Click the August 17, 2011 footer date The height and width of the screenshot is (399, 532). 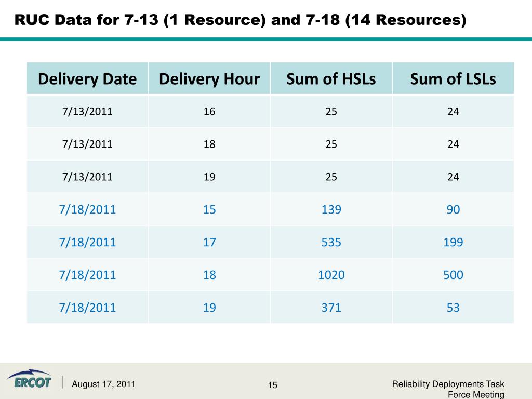coord(103,384)
